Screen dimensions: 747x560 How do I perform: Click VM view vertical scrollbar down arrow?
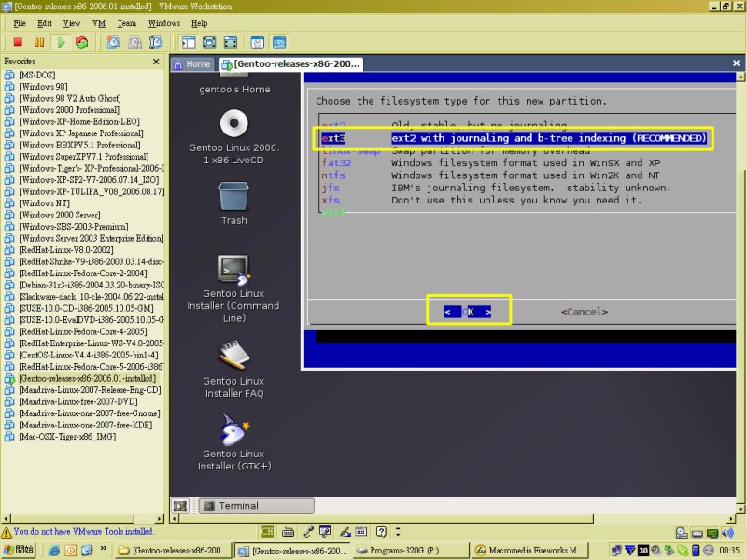[x=740, y=509]
